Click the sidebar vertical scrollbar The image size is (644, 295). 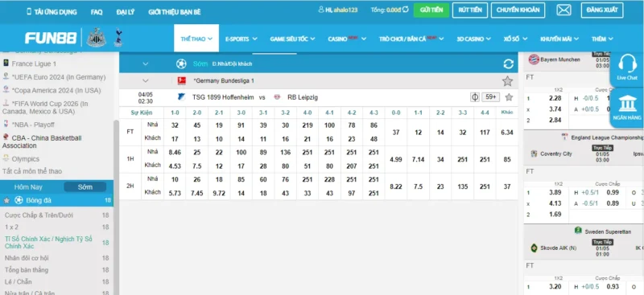116,205
